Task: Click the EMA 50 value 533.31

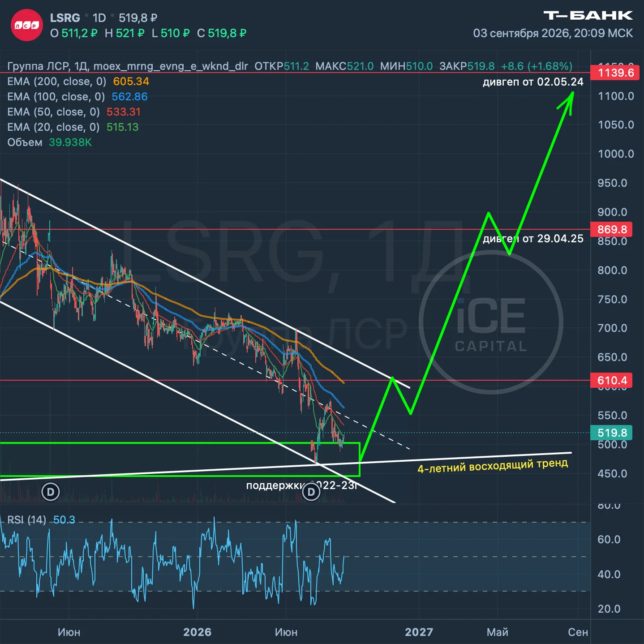Action: (124, 112)
